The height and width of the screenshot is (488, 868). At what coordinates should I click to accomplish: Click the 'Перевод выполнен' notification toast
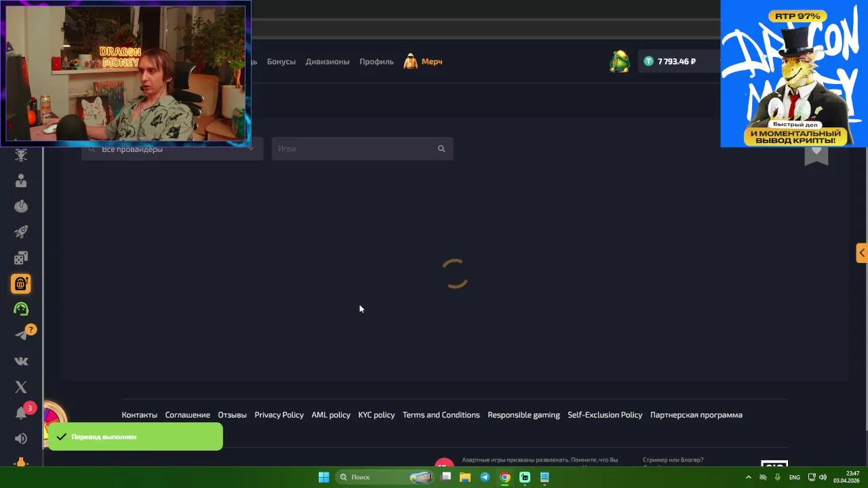[x=135, y=437]
